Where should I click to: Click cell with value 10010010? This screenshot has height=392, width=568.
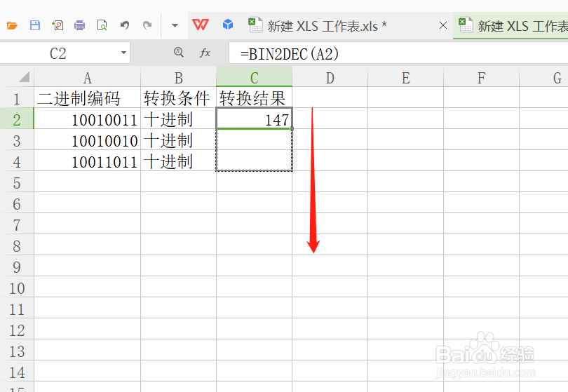[x=87, y=140]
